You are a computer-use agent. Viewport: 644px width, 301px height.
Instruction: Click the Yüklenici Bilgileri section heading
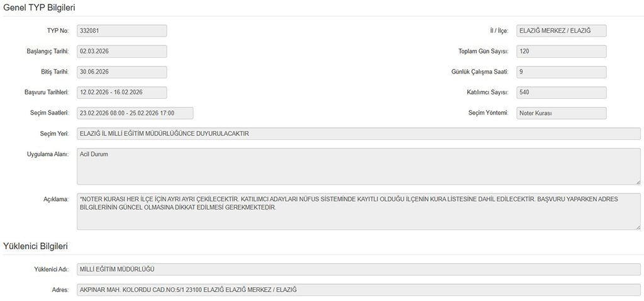[x=35, y=246]
